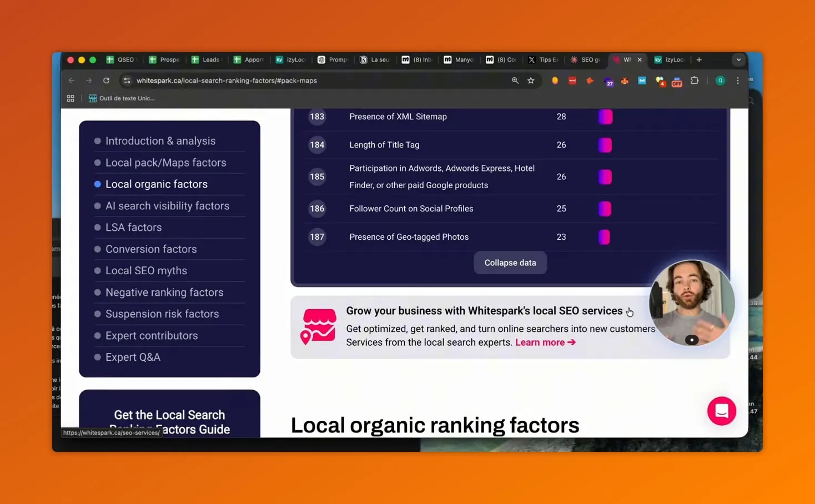Click the zoom magnifier icon in address bar
This screenshot has height=504, width=815.
pos(515,80)
